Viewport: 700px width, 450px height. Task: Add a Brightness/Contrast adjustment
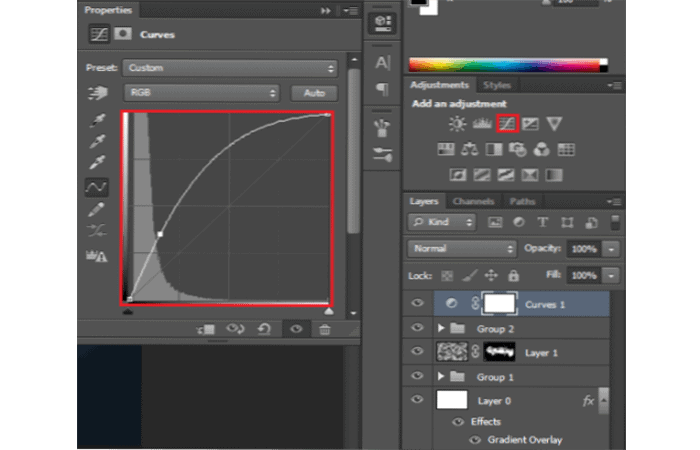[457, 124]
